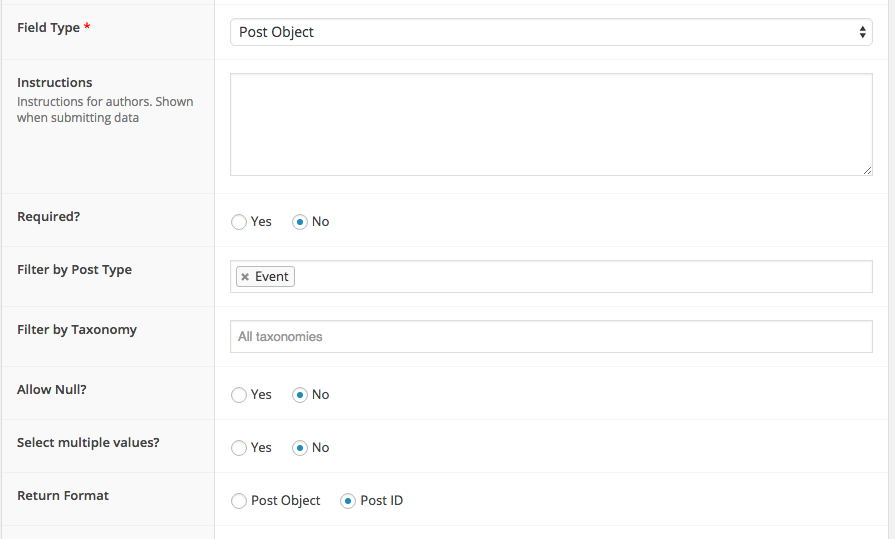Click the Filter by Taxonomy label

click(77, 330)
